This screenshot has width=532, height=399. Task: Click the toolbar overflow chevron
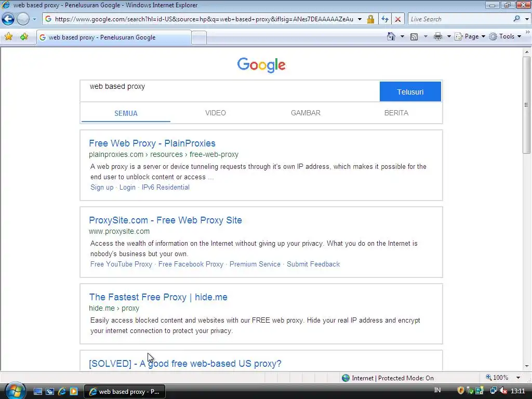click(x=528, y=32)
